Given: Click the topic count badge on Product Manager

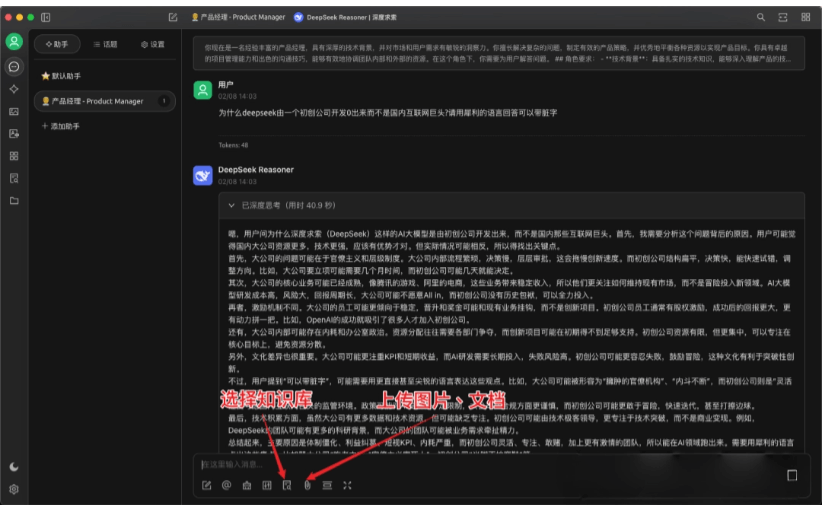Looking at the screenshot, I should point(164,101).
